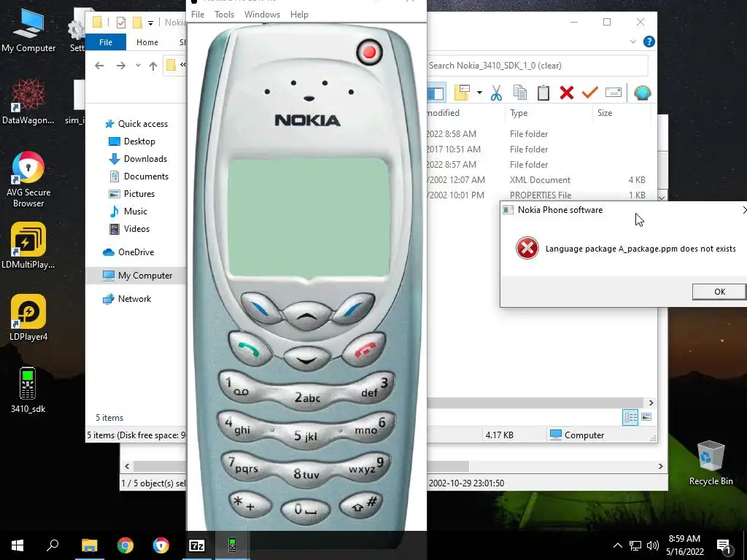
Task: Click the Copy toolbar icon
Action: coord(519,93)
